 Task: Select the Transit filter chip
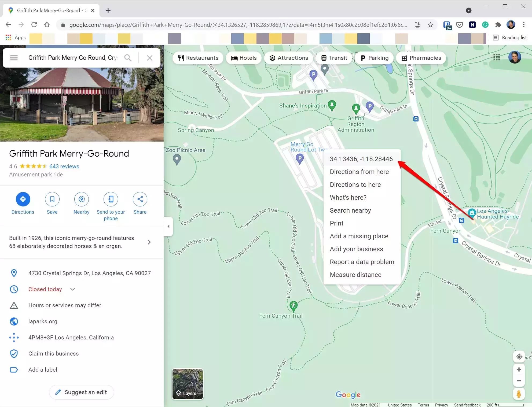click(x=334, y=58)
